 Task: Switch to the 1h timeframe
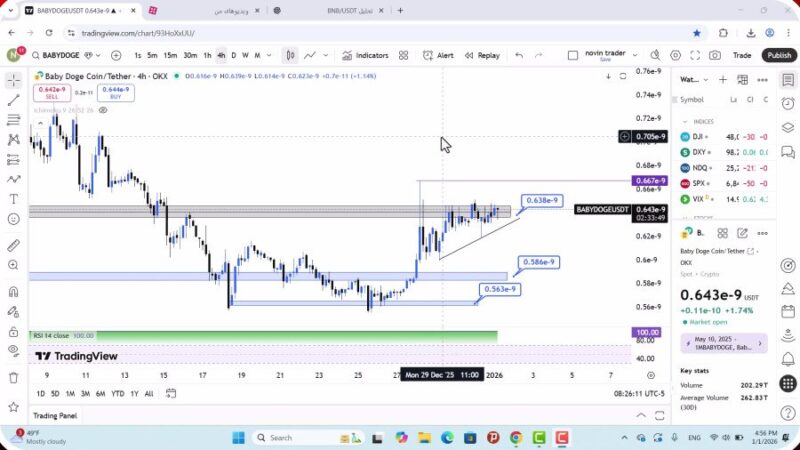tap(207, 55)
